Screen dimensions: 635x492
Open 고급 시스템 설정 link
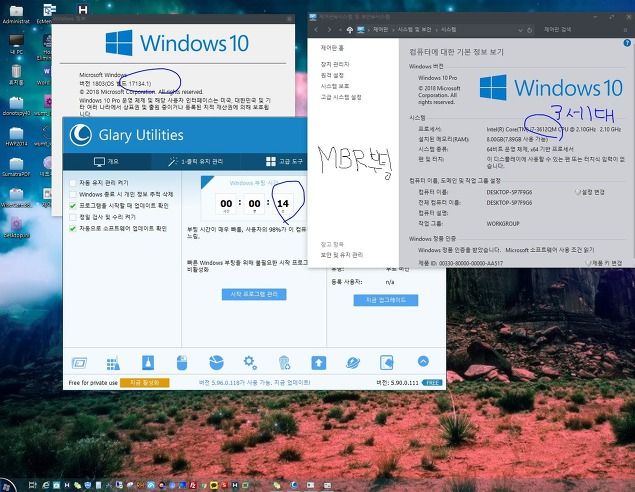(x=341, y=97)
